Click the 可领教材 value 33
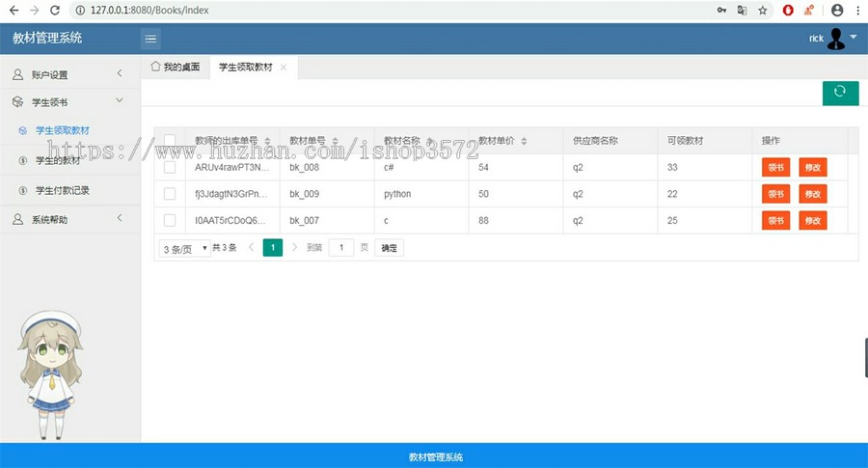868x468 pixels. 672,167
